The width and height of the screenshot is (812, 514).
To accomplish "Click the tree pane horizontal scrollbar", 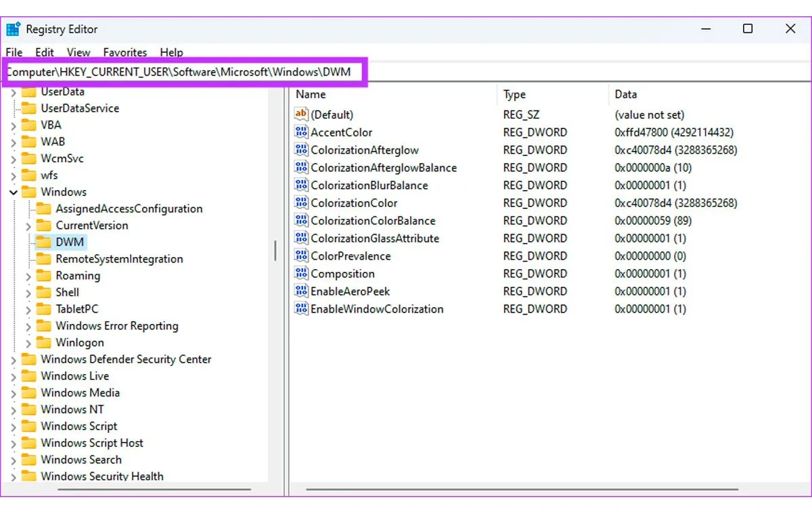I will (x=135, y=489).
